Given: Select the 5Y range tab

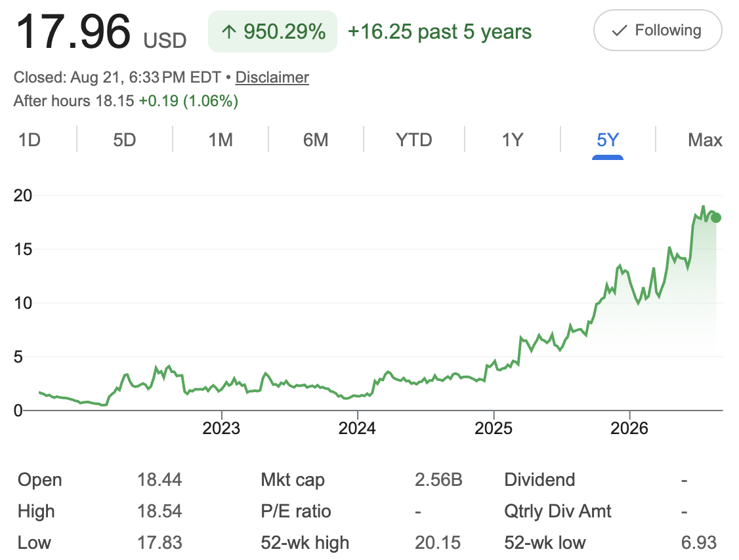Looking at the screenshot, I should [x=608, y=140].
